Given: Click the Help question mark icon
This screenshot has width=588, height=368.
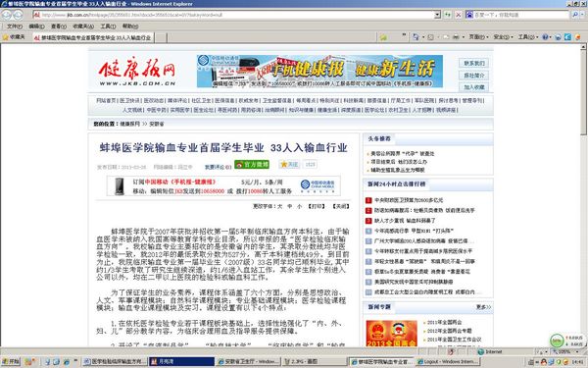Looking at the screenshot, I should (x=545, y=37).
